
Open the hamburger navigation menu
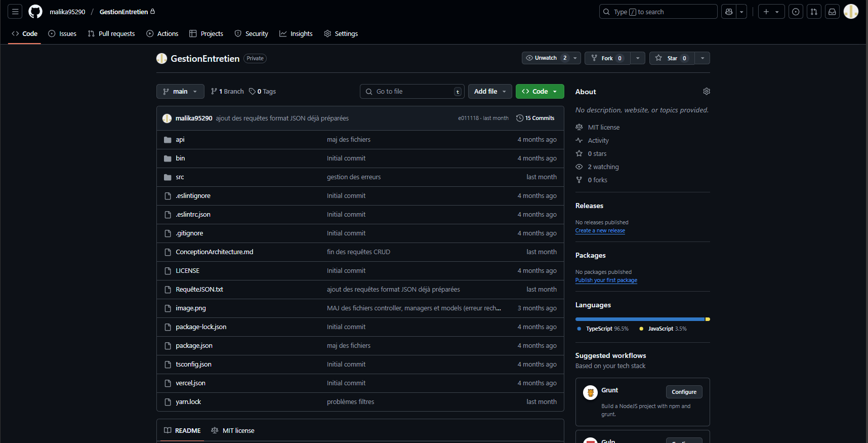click(x=15, y=12)
